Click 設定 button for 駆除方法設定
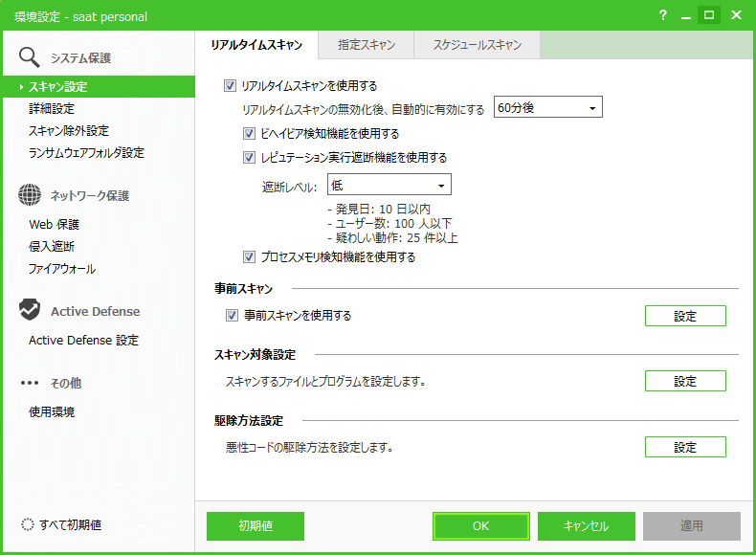756x555 pixels. (x=685, y=447)
